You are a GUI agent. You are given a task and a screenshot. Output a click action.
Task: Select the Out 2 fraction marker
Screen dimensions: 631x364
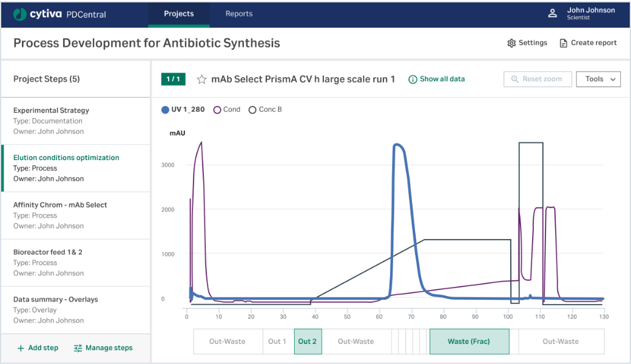pos(308,341)
